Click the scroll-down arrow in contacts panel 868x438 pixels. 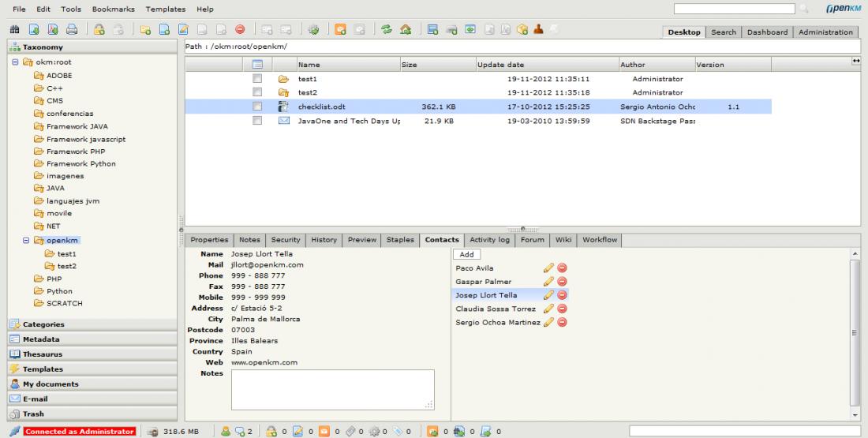tap(855, 415)
